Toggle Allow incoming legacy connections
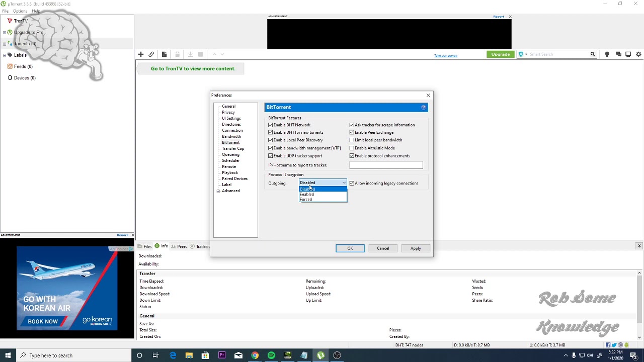 (352, 183)
